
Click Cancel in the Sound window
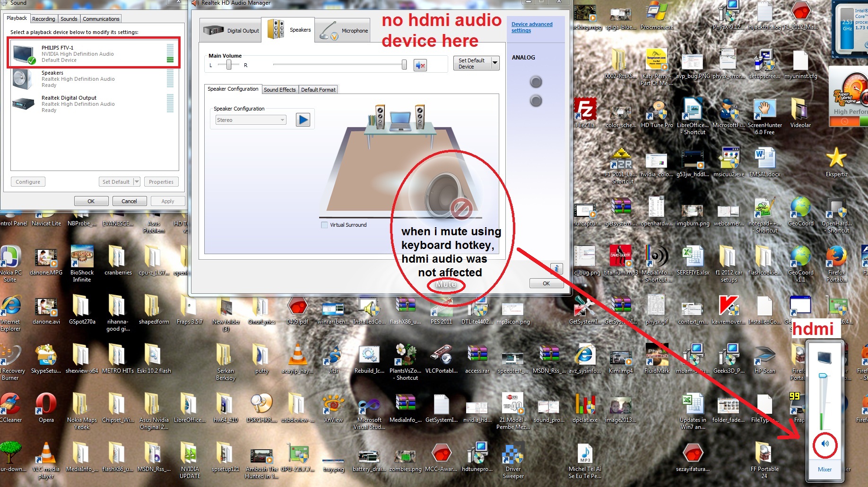129,201
